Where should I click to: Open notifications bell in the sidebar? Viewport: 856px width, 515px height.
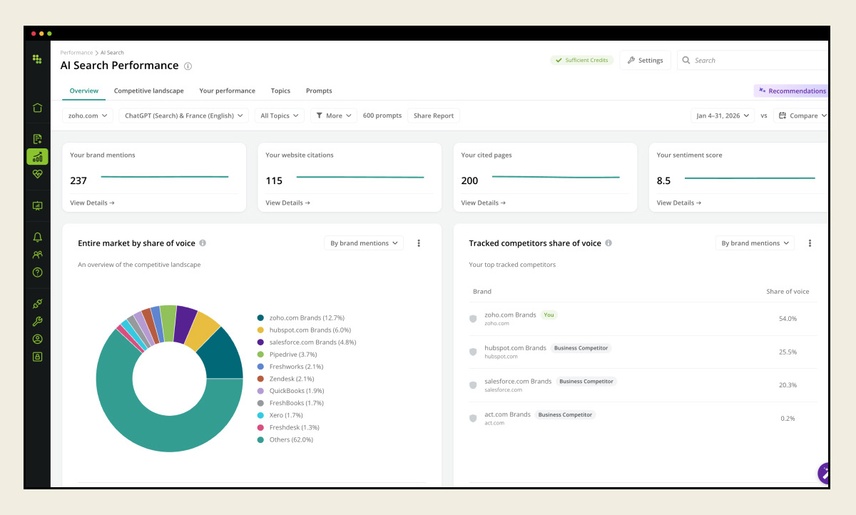[x=37, y=237]
